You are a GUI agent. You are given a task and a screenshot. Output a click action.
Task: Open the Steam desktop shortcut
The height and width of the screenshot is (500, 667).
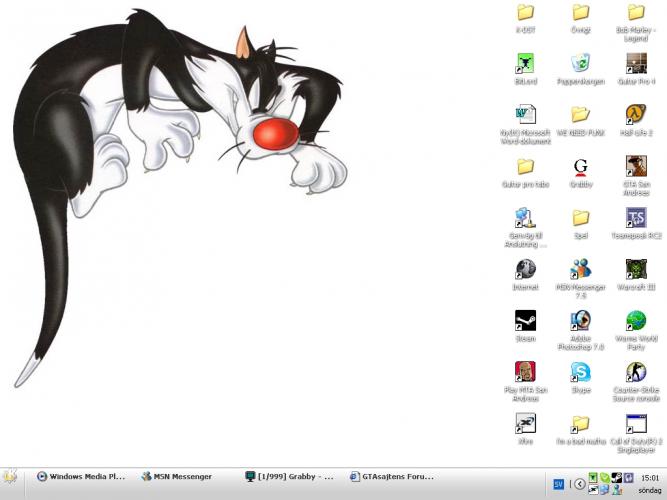click(525, 321)
